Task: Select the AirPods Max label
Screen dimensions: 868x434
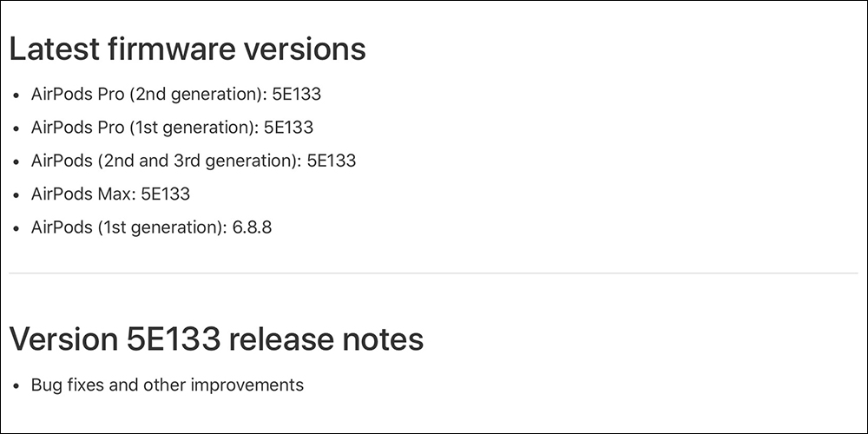Action: pos(83,194)
